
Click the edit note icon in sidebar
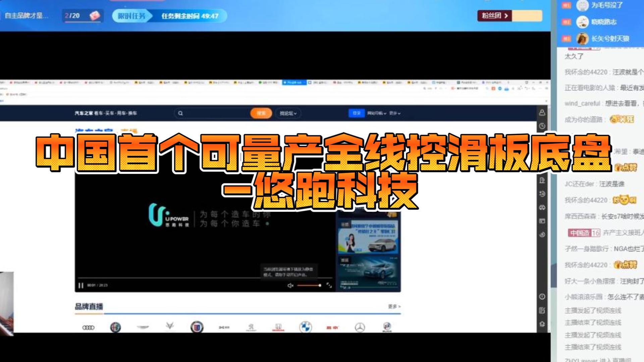coord(542,310)
